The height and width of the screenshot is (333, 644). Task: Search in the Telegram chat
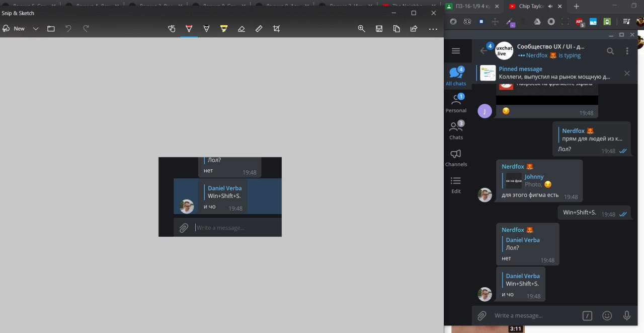pyautogui.click(x=610, y=51)
